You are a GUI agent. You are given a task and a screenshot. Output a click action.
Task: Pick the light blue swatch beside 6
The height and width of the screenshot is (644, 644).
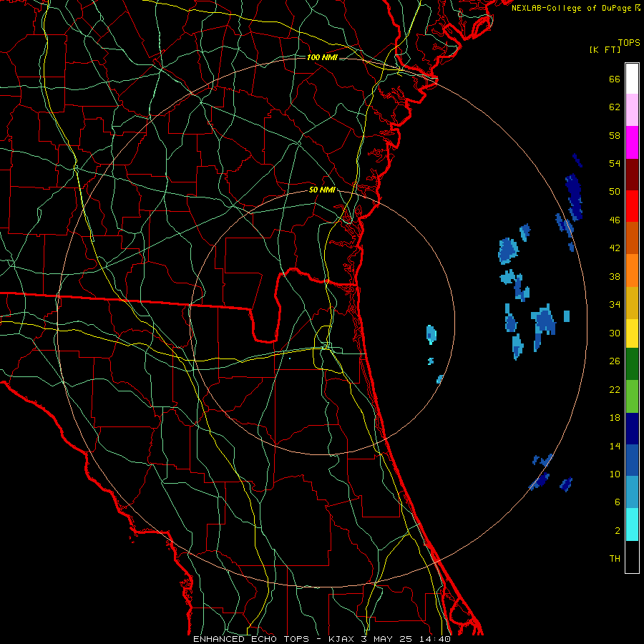[632, 492]
